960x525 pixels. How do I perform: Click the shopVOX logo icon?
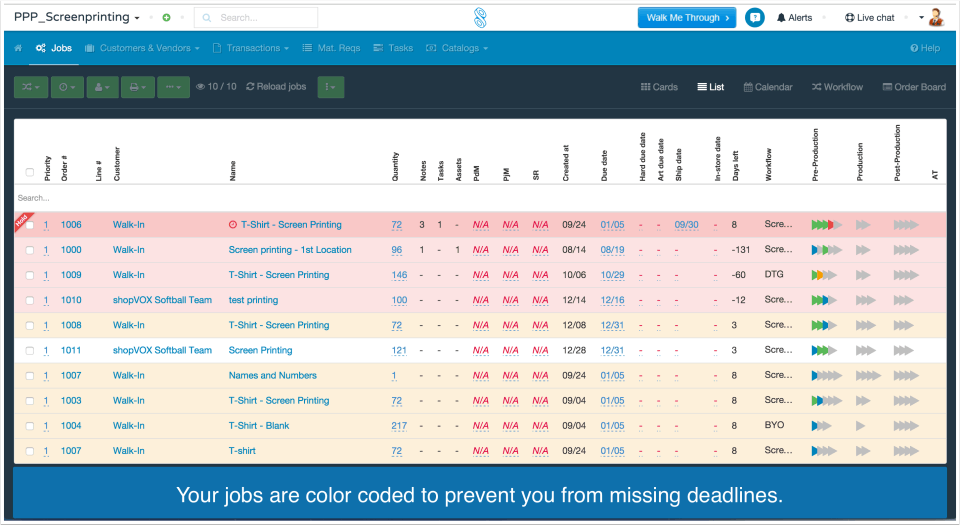pos(481,17)
